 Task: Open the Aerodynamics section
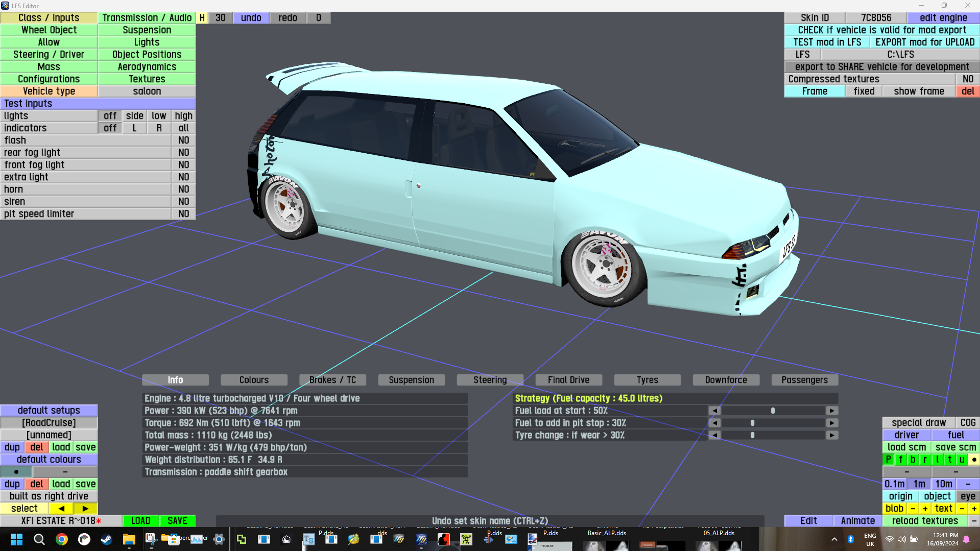click(x=147, y=67)
